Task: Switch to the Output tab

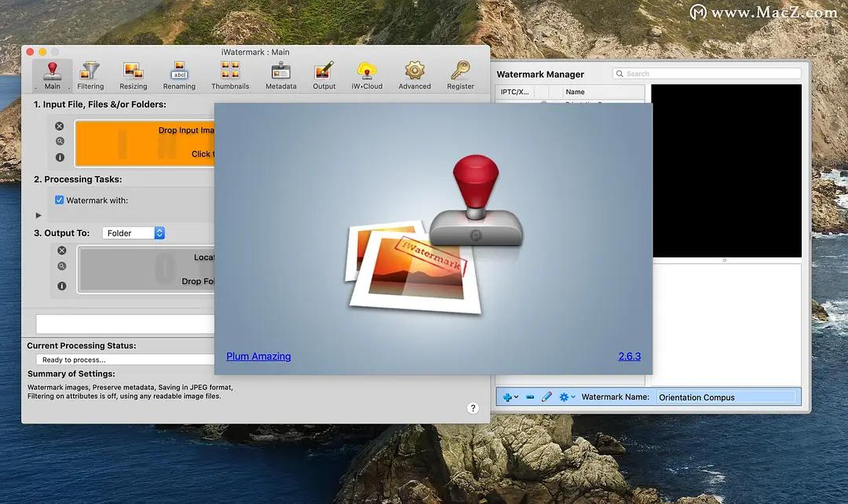Action: tap(323, 75)
